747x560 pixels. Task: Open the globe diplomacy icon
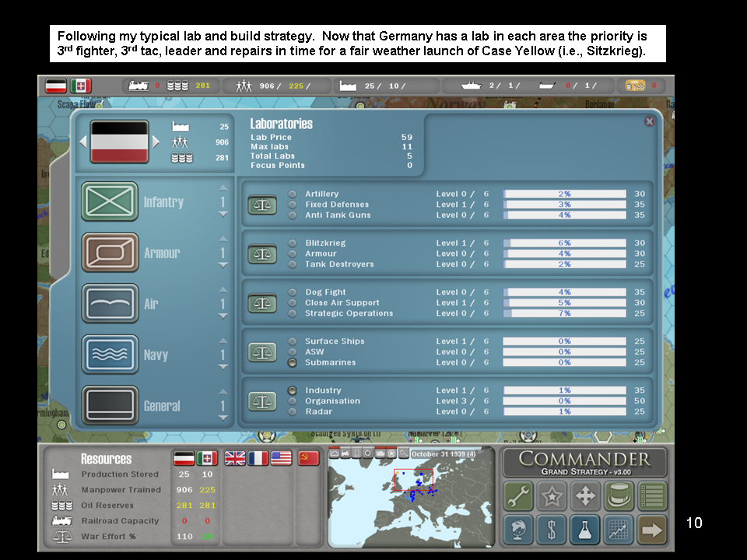[518, 530]
